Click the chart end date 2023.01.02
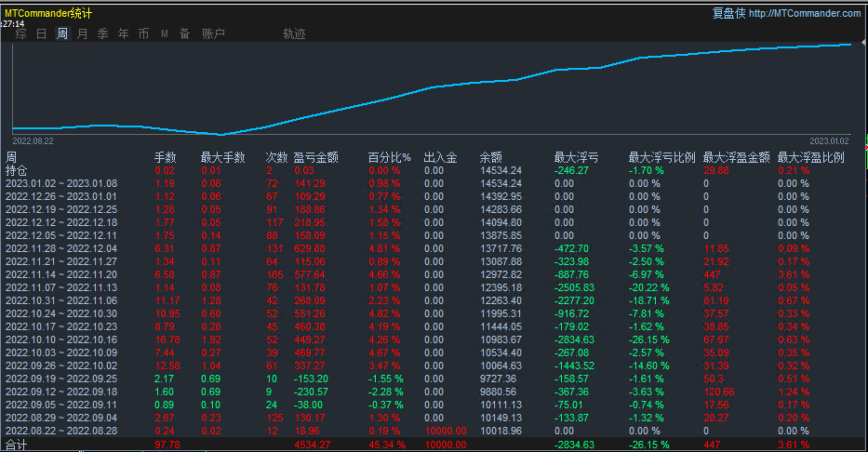Image resolution: width=868 pixels, height=452 pixels. (x=829, y=141)
